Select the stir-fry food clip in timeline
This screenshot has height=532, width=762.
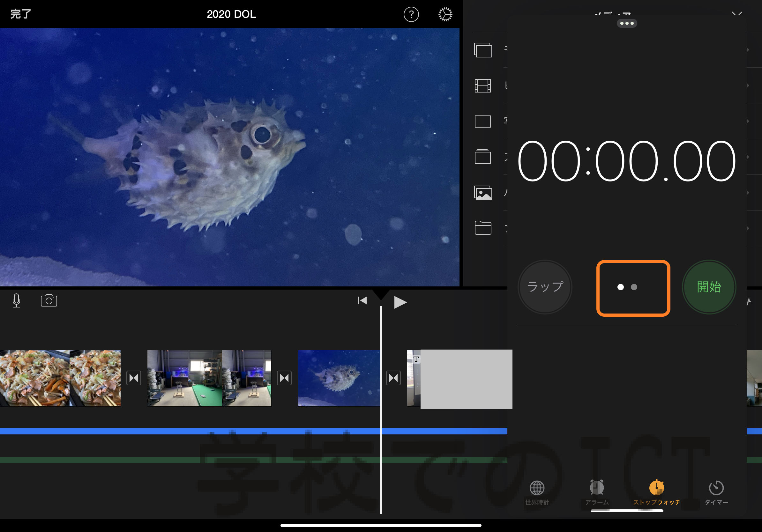coord(60,378)
